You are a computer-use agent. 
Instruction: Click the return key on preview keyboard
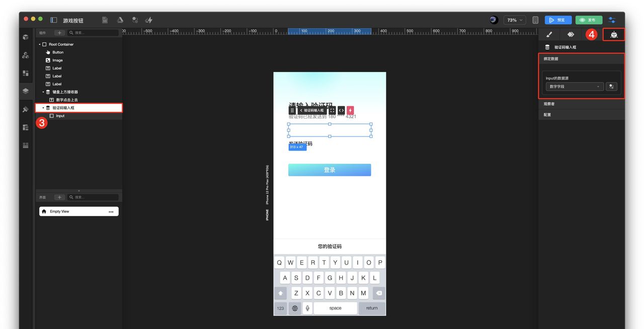[x=372, y=308]
